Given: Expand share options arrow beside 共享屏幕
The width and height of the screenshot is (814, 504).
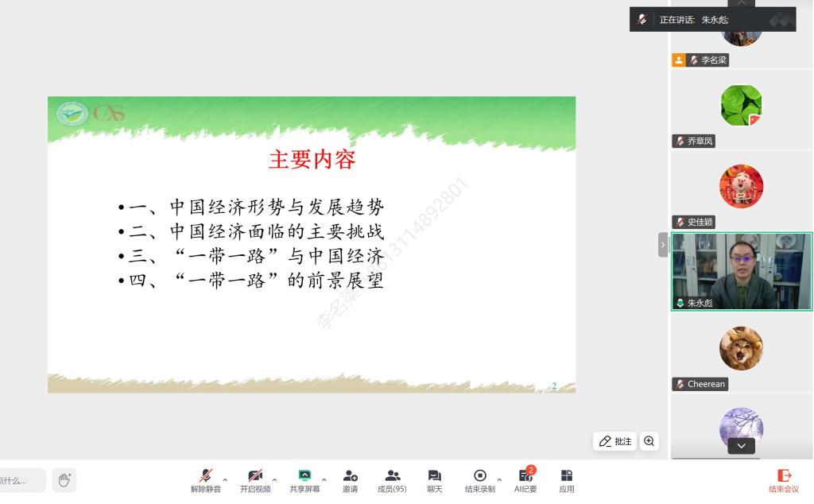Looking at the screenshot, I should pos(324,479).
